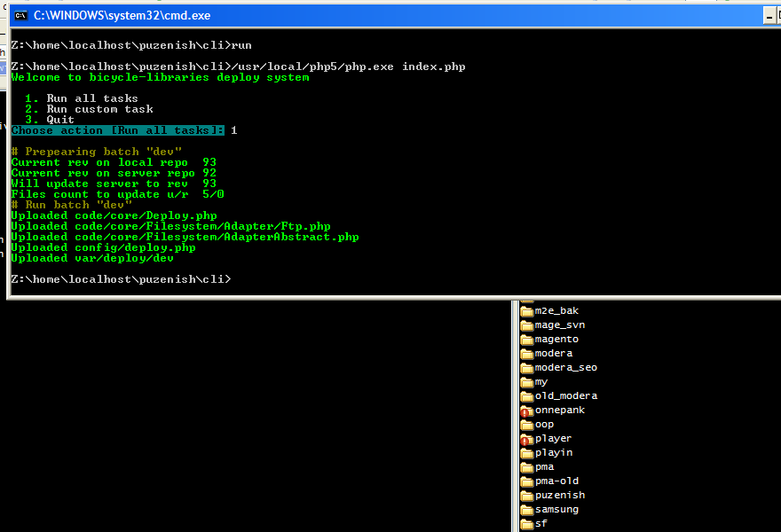This screenshot has height=532, width=781.
Task: Open the oop folder
Action: point(544,424)
